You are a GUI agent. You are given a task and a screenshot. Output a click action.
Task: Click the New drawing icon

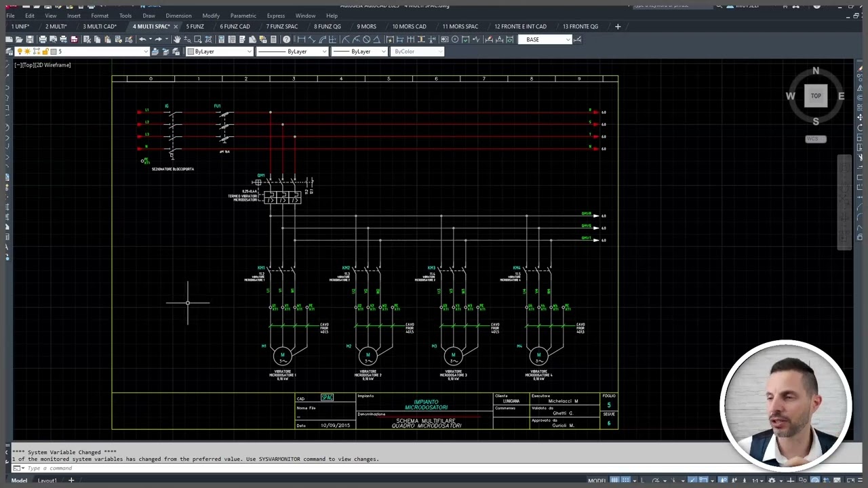9,39
